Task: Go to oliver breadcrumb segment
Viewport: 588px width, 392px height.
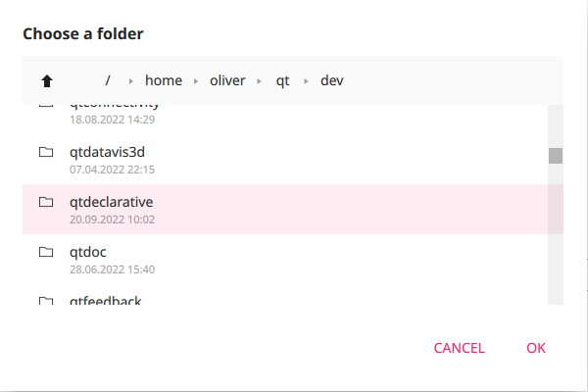Action: point(226,80)
